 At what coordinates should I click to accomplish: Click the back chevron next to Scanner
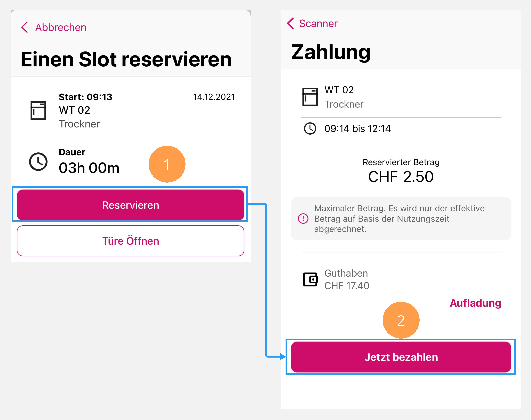291,23
